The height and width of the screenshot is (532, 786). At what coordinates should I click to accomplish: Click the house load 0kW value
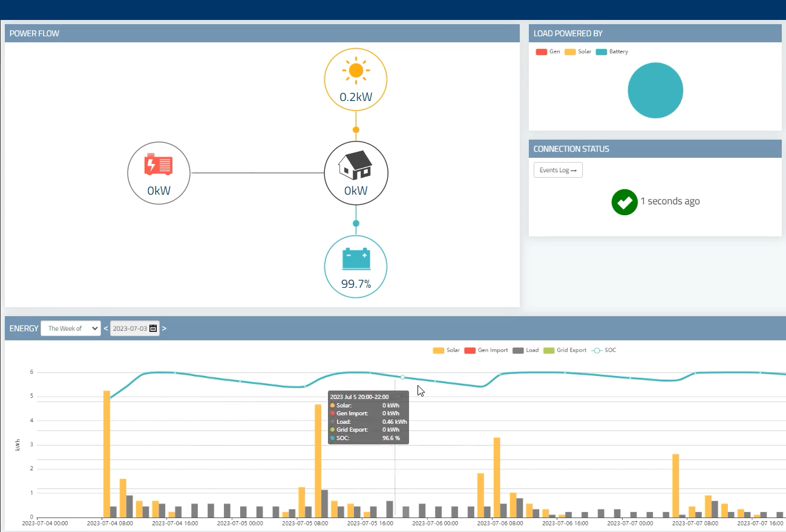[x=356, y=190]
